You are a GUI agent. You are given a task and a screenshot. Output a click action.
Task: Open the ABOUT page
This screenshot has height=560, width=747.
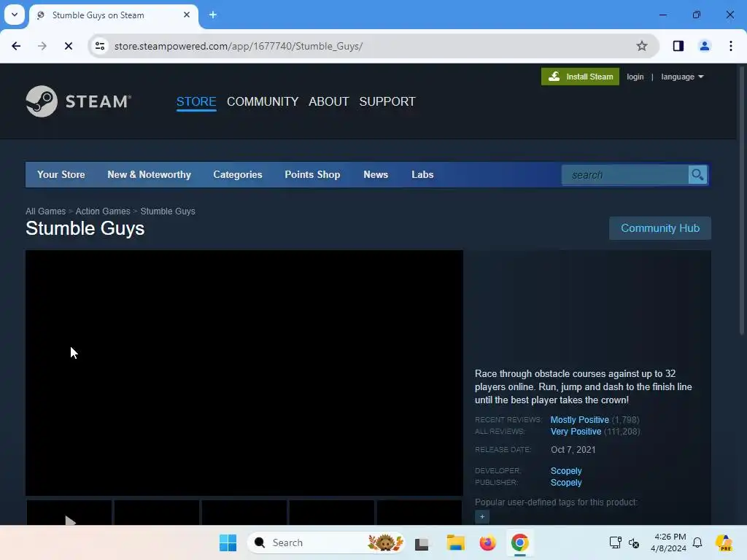tap(329, 101)
